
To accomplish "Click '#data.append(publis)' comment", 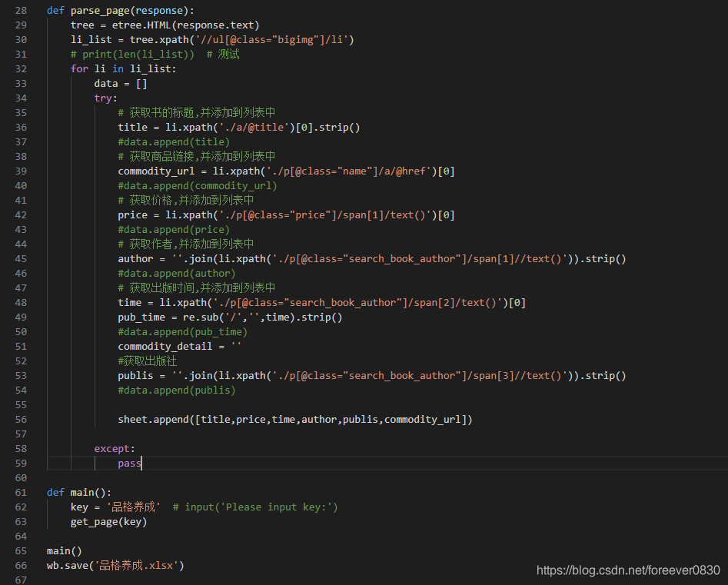I will tap(177, 390).
